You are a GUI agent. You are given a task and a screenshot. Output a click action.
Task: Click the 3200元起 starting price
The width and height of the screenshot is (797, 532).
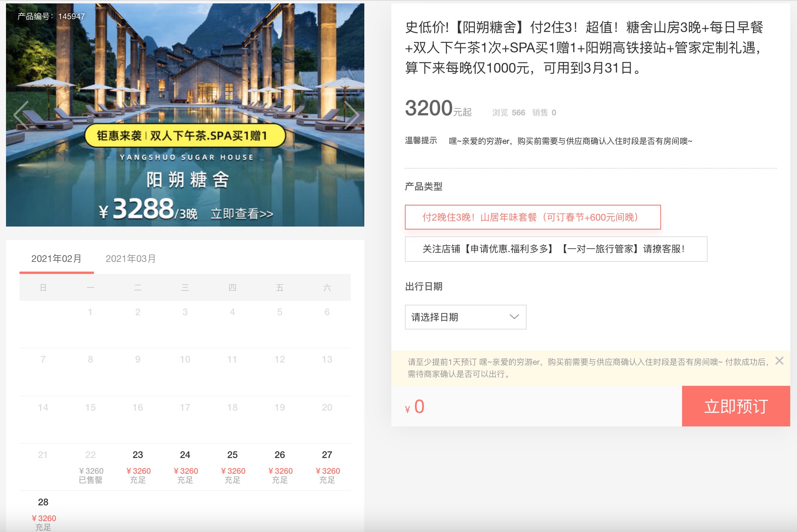[438, 109]
